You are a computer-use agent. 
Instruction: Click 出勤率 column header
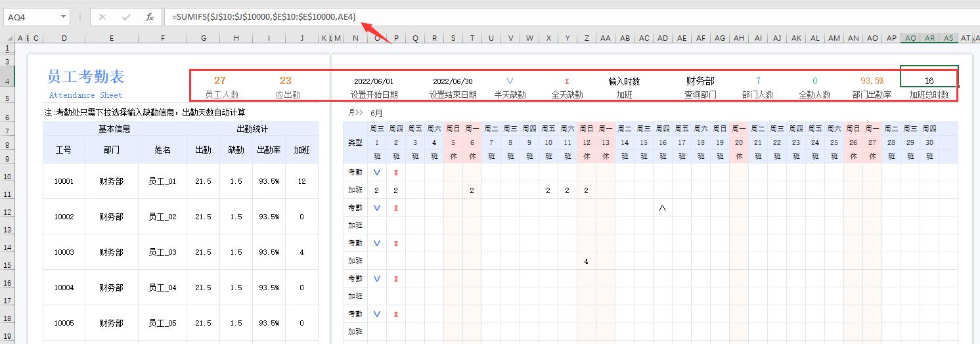pos(269,150)
